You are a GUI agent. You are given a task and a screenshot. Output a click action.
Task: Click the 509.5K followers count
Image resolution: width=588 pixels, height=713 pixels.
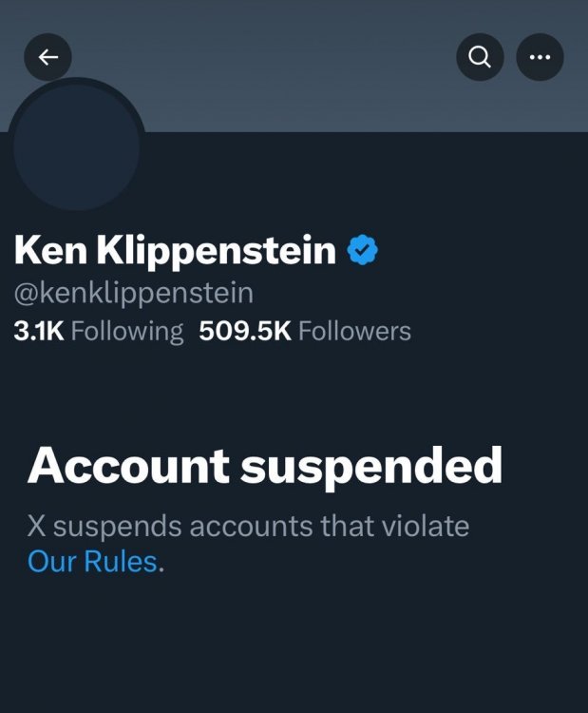click(x=245, y=331)
